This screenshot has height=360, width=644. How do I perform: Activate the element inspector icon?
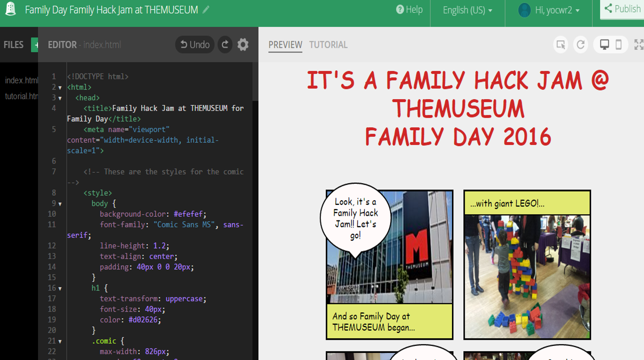pos(561,45)
